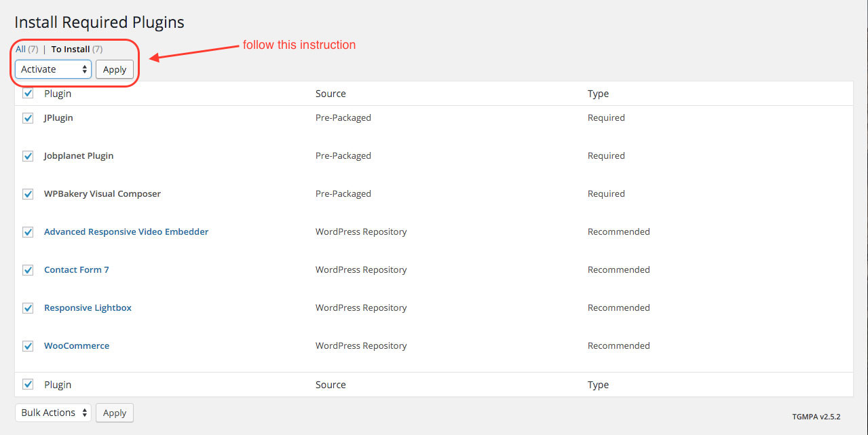
Task: Click WordPress Repository in WooCommerce row
Action: pos(361,345)
